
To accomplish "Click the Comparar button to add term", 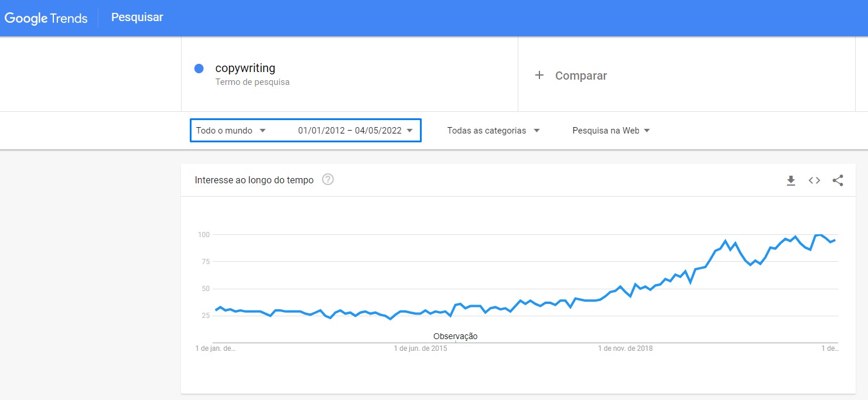I will pyautogui.click(x=571, y=76).
